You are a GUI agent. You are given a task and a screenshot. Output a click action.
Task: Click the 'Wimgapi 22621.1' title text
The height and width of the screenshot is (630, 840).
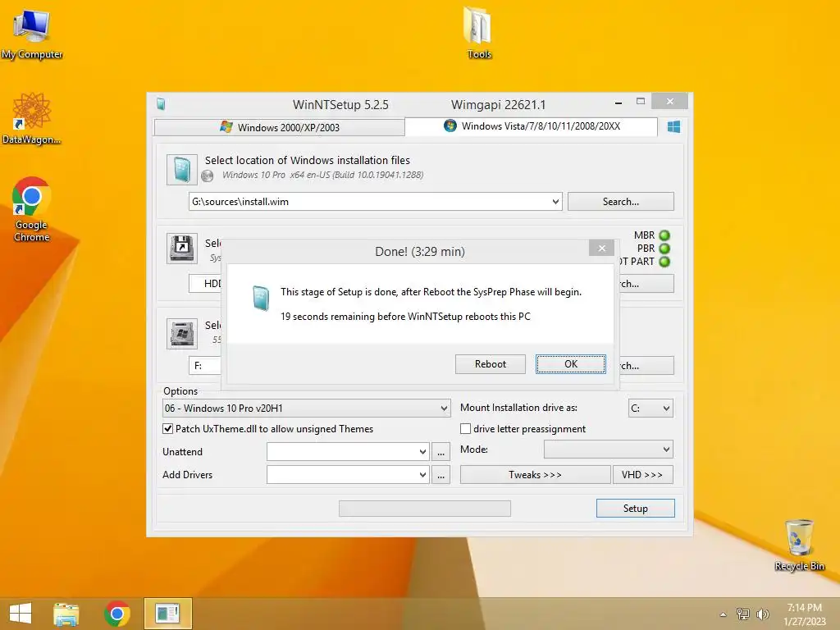tap(498, 105)
